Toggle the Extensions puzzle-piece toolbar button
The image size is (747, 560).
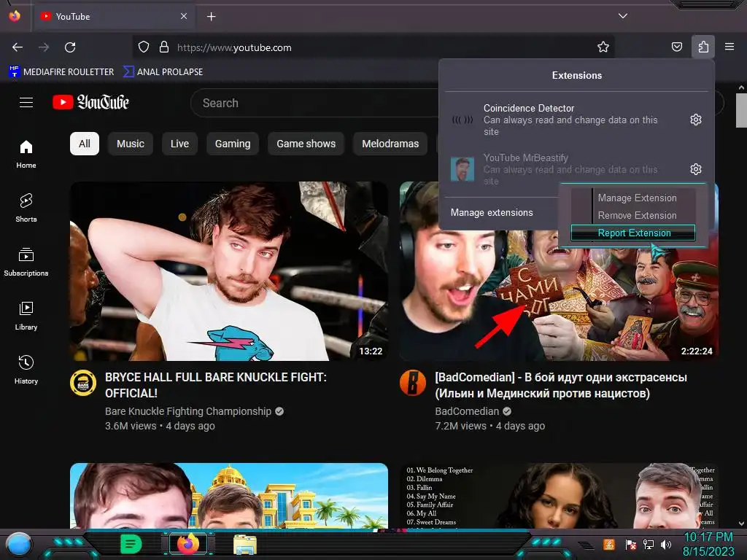[x=703, y=47]
